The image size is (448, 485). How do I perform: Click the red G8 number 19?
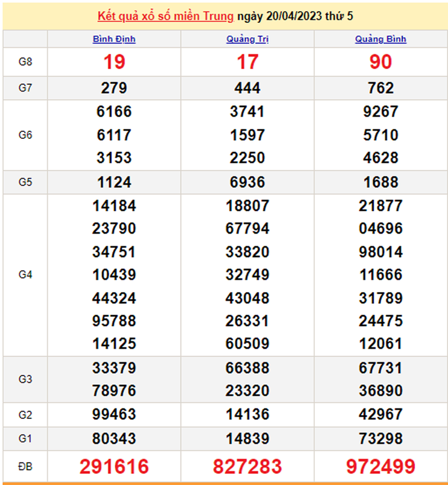pos(114,62)
